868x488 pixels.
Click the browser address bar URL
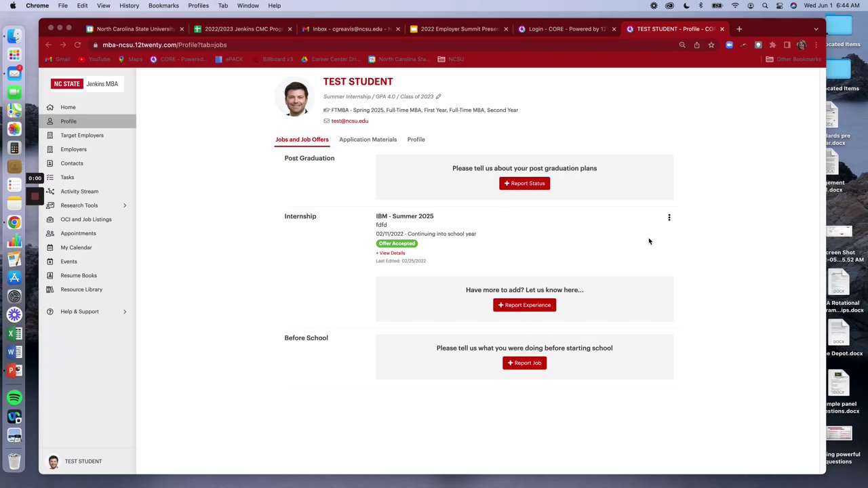click(165, 45)
